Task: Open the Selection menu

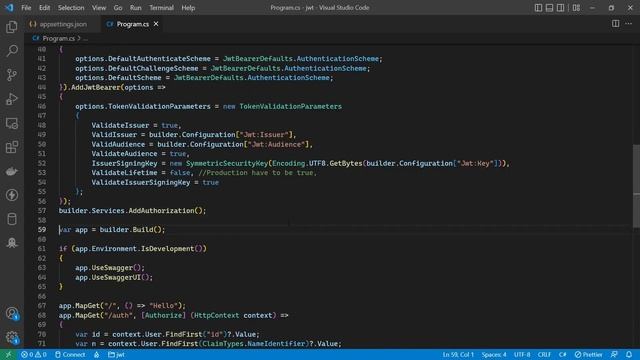Action: point(71,8)
